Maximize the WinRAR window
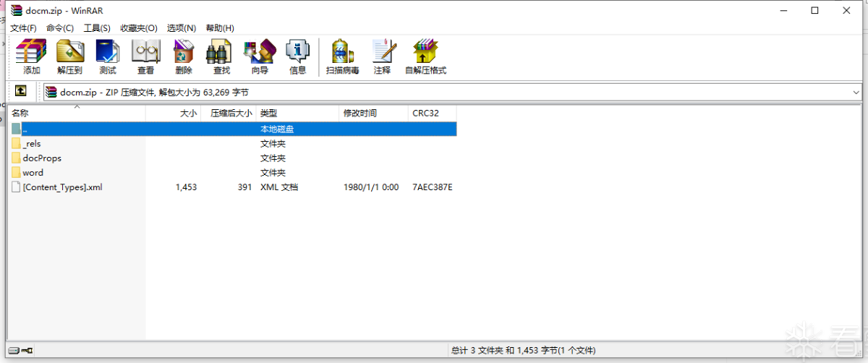 (x=815, y=10)
